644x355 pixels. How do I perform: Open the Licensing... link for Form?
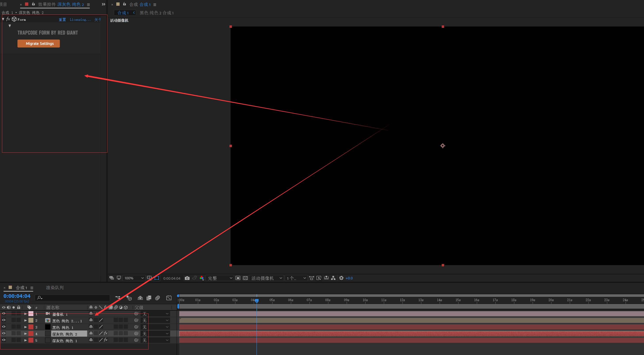pyautogui.click(x=80, y=20)
